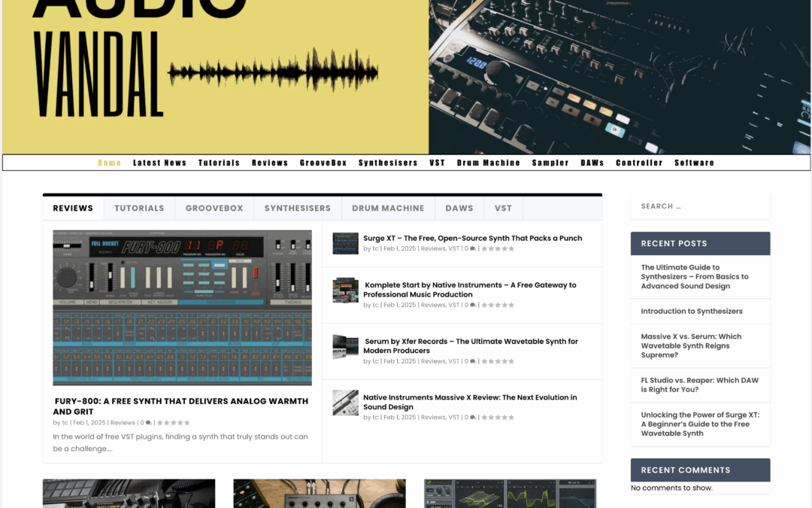Click the star rating under the Komplete Start article
The width and height of the screenshot is (812, 508).
[497, 305]
